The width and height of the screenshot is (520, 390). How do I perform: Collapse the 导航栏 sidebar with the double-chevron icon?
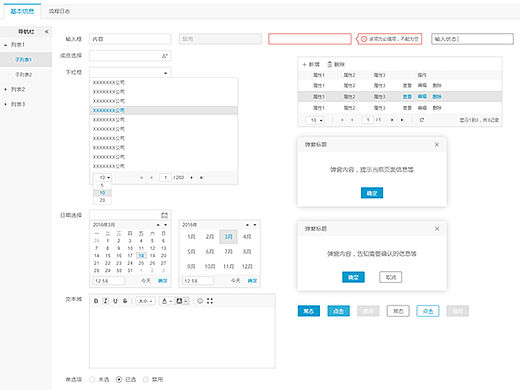point(47,32)
